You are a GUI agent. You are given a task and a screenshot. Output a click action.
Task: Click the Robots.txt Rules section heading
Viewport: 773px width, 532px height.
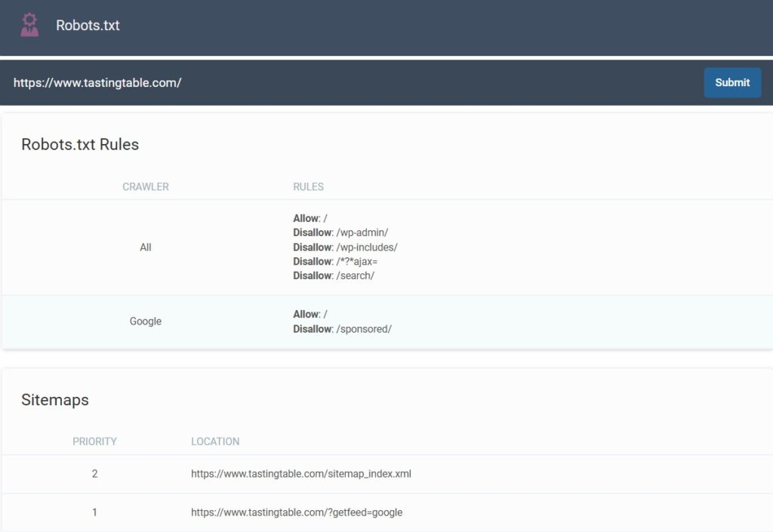click(x=80, y=145)
